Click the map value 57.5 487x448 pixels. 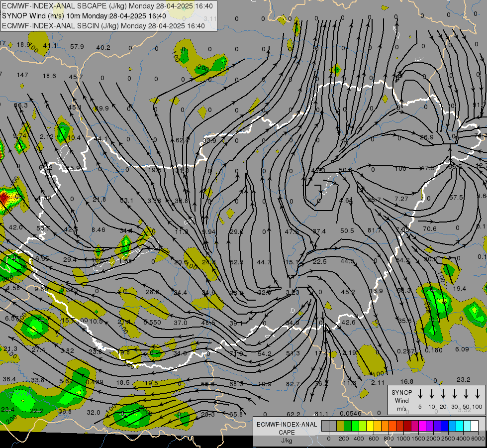(456, 198)
